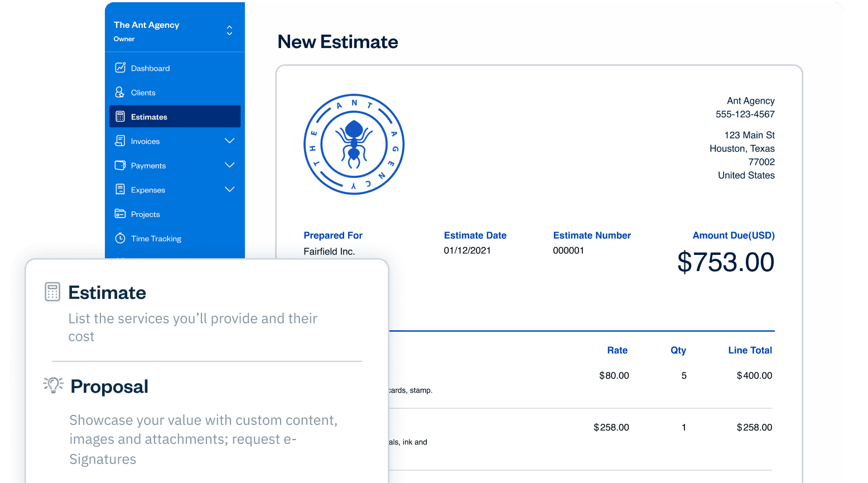This screenshot has width=868, height=483.
Task: Click the Projects folder icon
Action: 120,214
